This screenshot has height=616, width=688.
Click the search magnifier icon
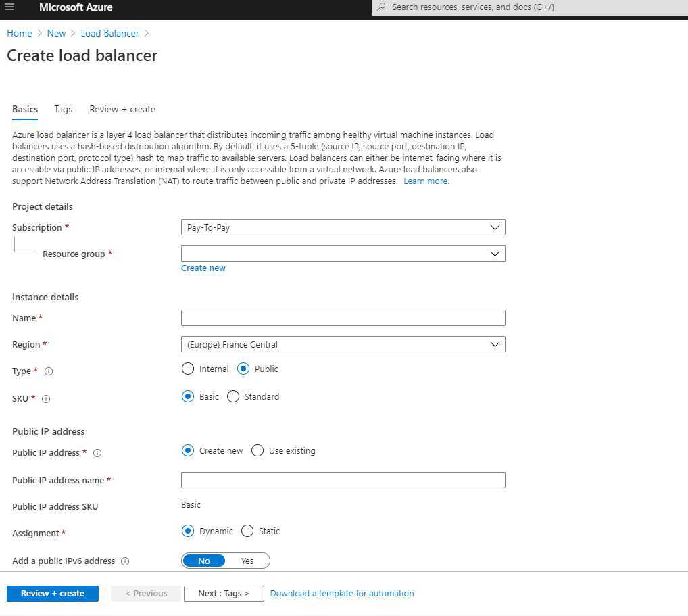point(381,7)
